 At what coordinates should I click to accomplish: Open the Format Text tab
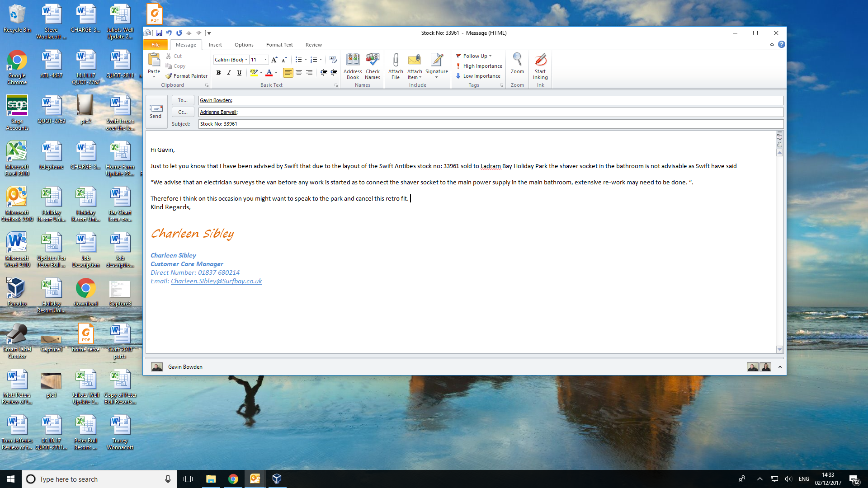tap(279, 45)
